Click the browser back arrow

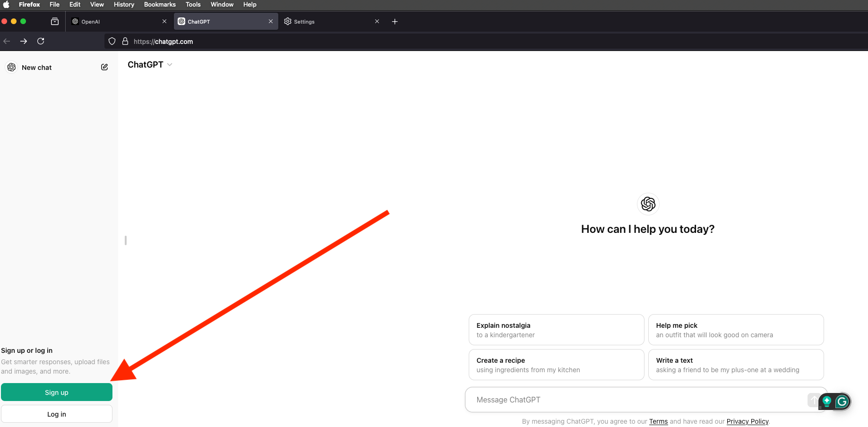click(x=7, y=41)
